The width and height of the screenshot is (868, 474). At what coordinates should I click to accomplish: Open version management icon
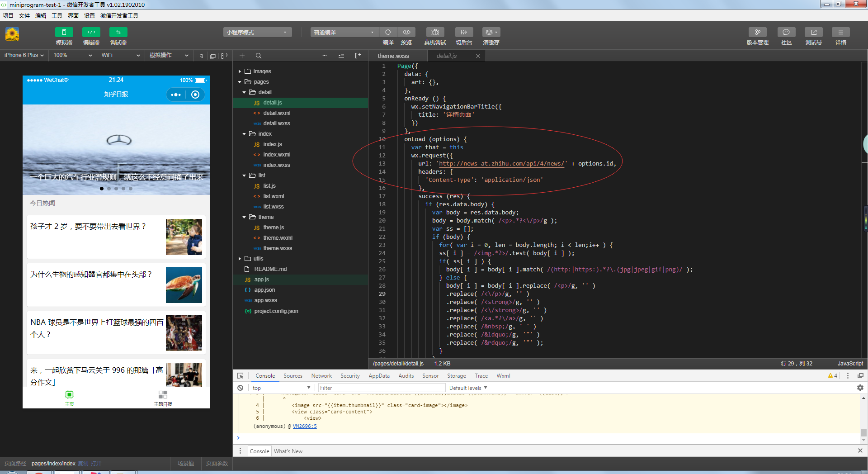[757, 32]
